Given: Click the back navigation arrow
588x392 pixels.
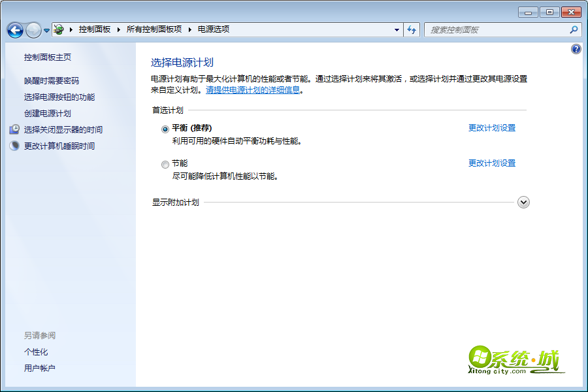Looking at the screenshot, I should 14,29.
